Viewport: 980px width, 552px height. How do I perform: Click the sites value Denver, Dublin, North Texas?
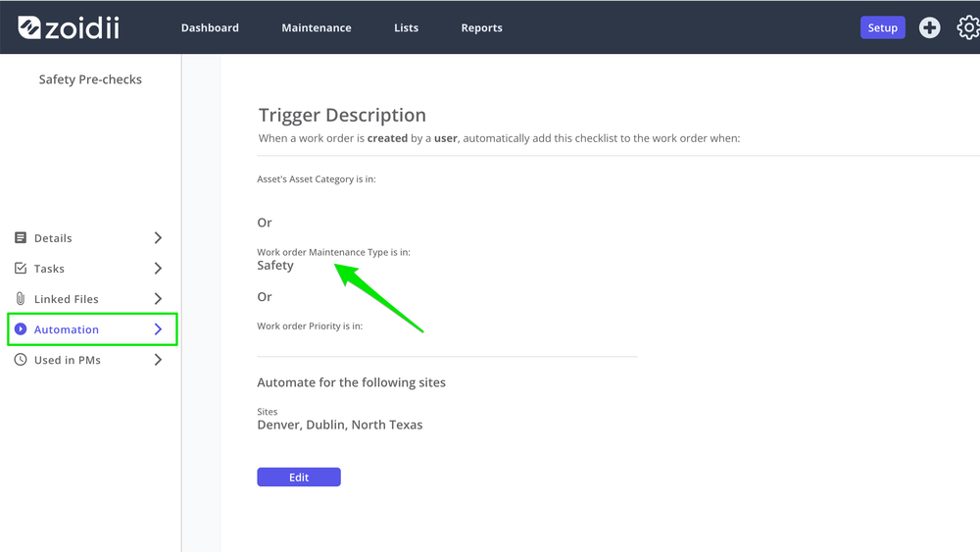coord(340,425)
